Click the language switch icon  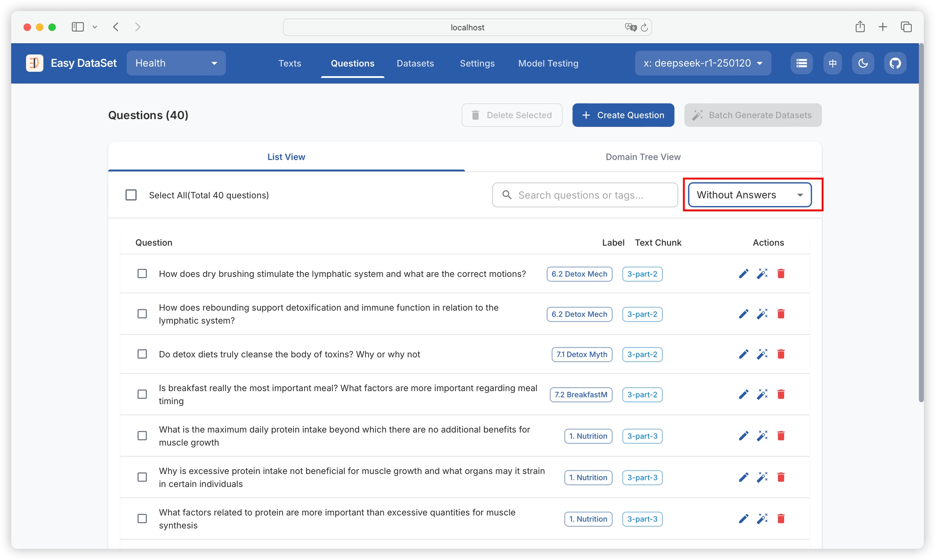tap(832, 63)
